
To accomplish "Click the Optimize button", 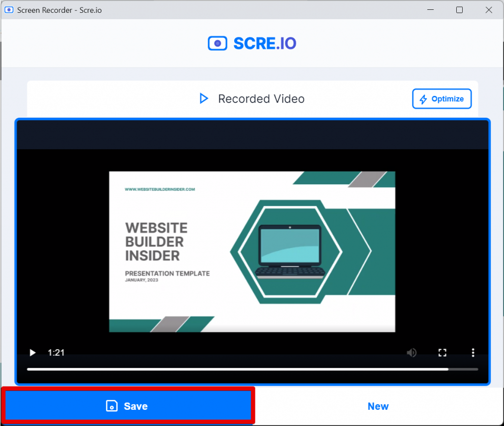I will pos(442,98).
